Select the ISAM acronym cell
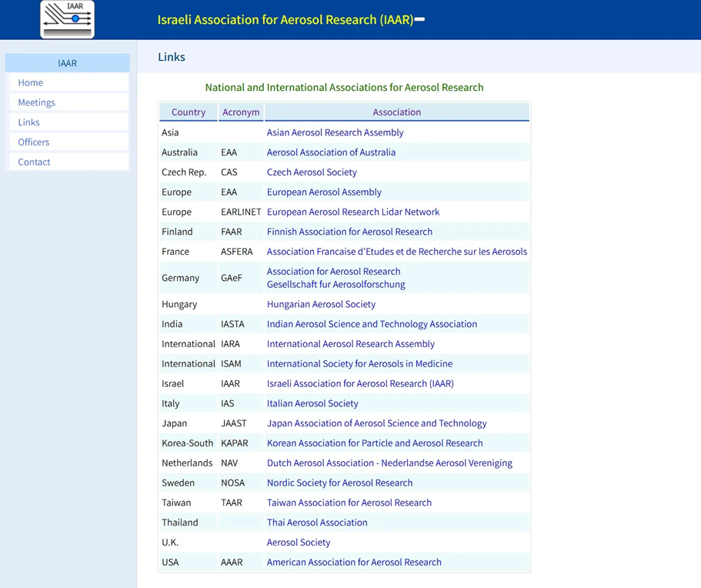The width and height of the screenshot is (701, 588). pyautogui.click(x=241, y=363)
